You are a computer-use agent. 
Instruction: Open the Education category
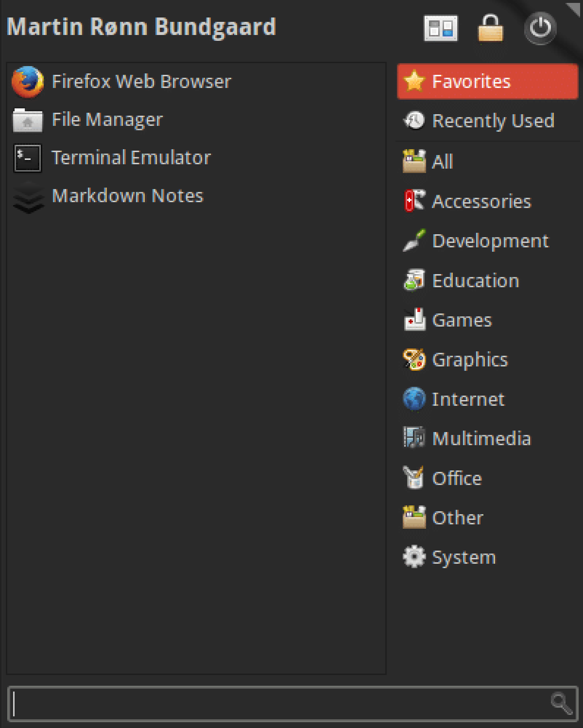pyautogui.click(x=476, y=280)
